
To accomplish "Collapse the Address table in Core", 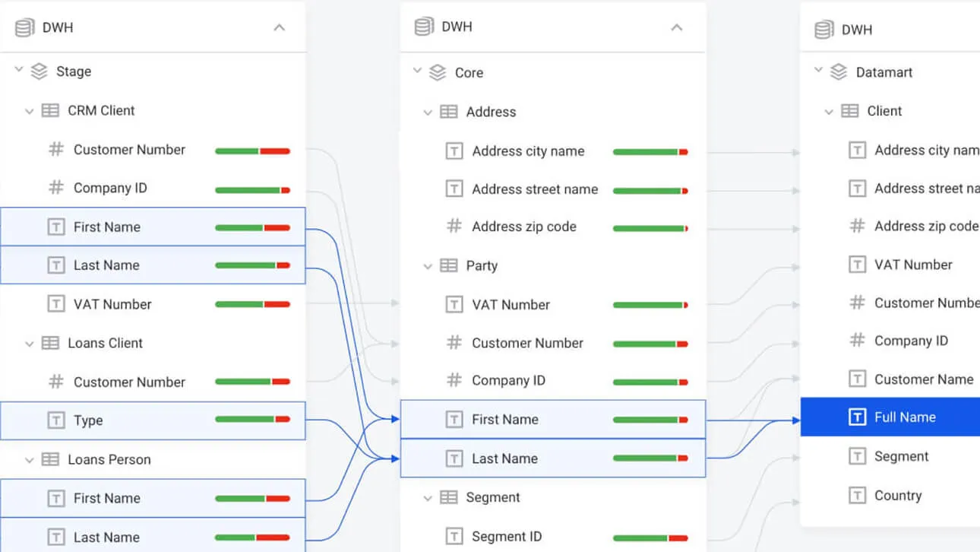I will 428,113.
